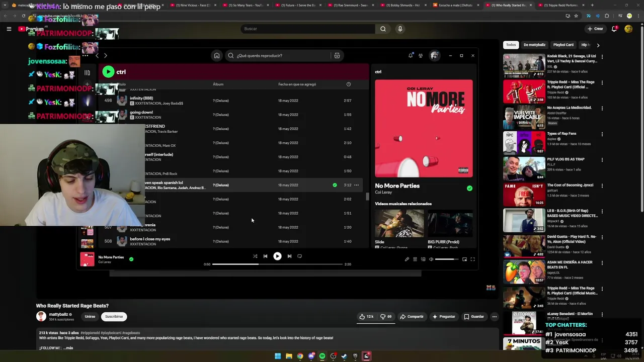The width and height of the screenshot is (644, 362).
Task: Open Spotify friend activity icon
Action: (x=421, y=55)
